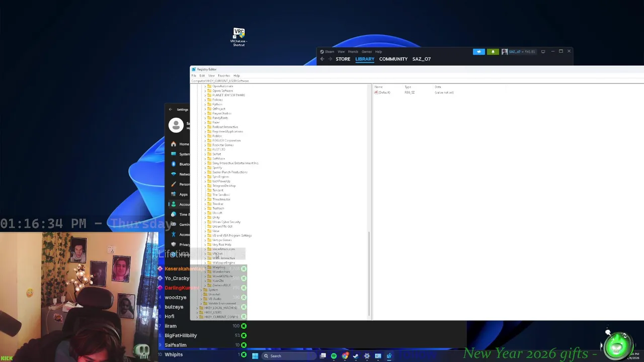Screen dimensions: 644x362
Task: Open Help menu in Registry Editor
Action: coord(236,76)
